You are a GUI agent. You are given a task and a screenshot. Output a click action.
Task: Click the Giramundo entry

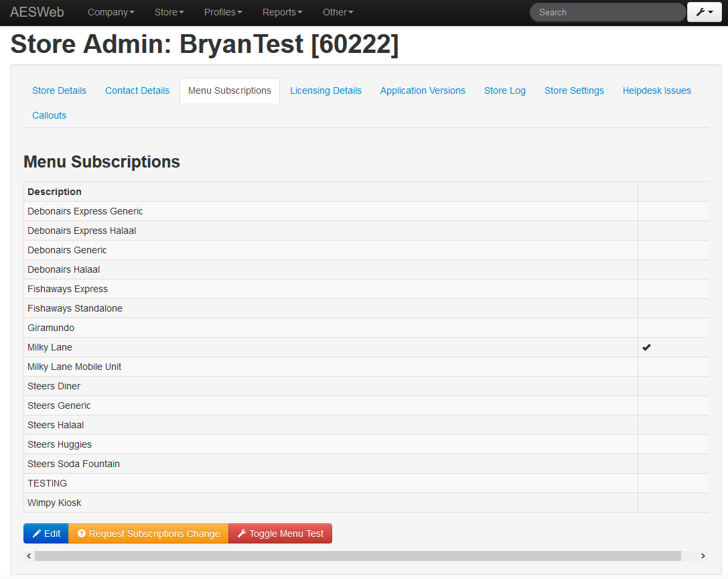click(x=51, y=328)
